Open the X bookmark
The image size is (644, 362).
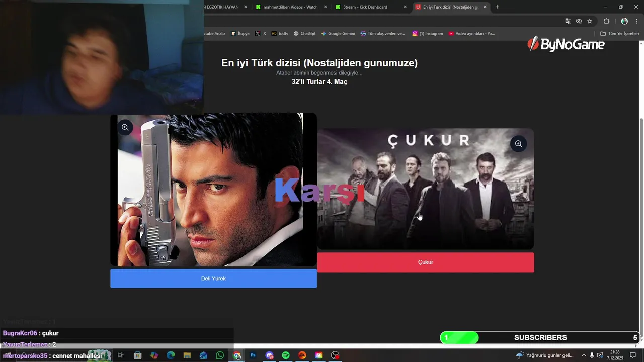[260, 34]
